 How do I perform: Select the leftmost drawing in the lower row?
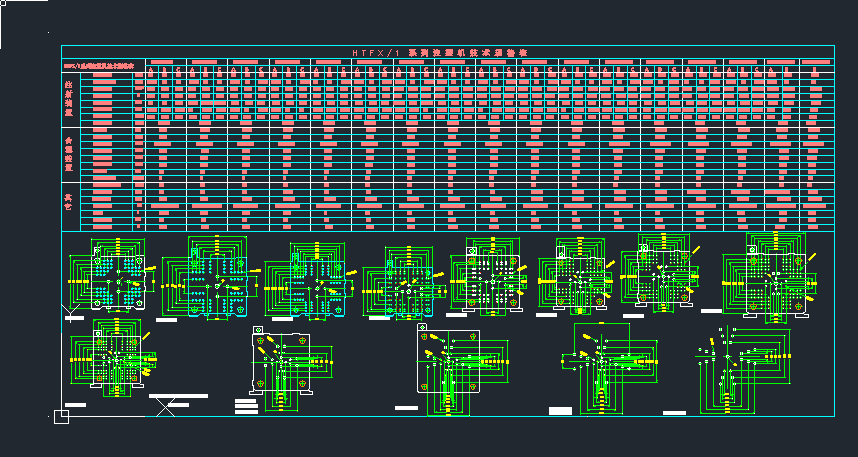click(x=113, y=358)
